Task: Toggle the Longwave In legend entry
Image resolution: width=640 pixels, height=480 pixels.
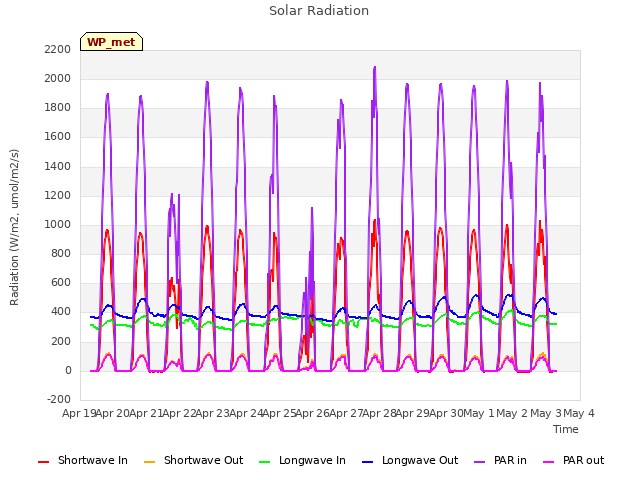Action: pyautogui.click(x=302, y=460)
